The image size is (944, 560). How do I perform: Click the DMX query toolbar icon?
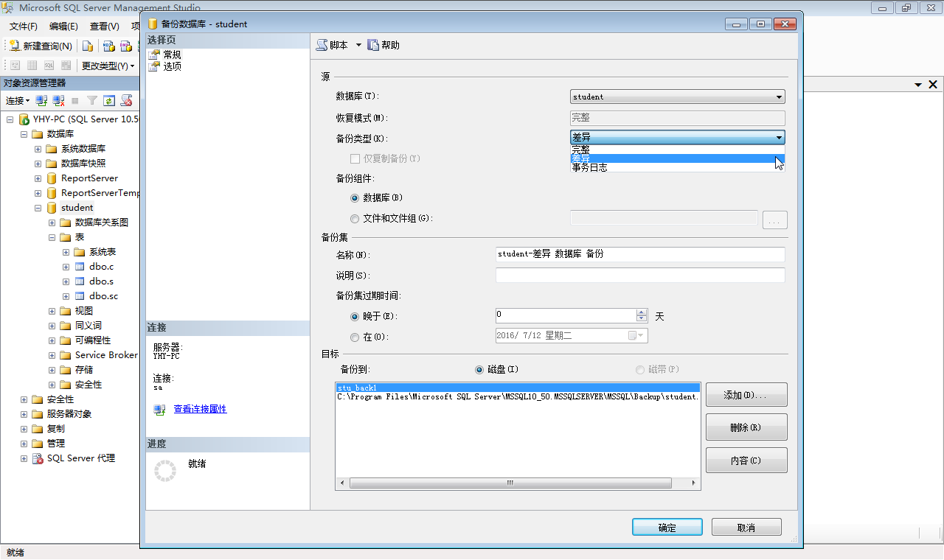click(x=125, y=46)
